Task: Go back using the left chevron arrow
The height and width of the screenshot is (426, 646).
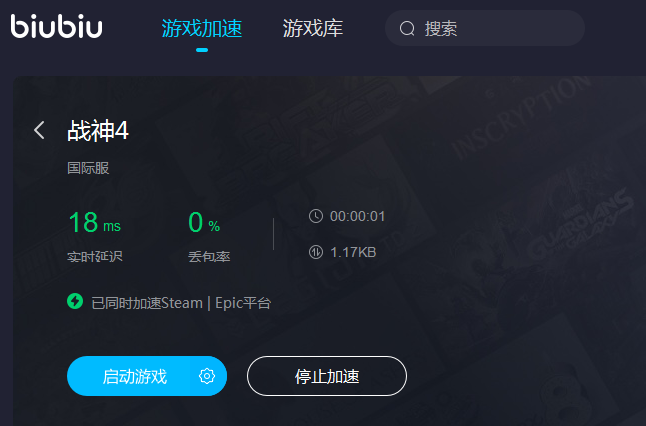Action: tap(39, 130)
